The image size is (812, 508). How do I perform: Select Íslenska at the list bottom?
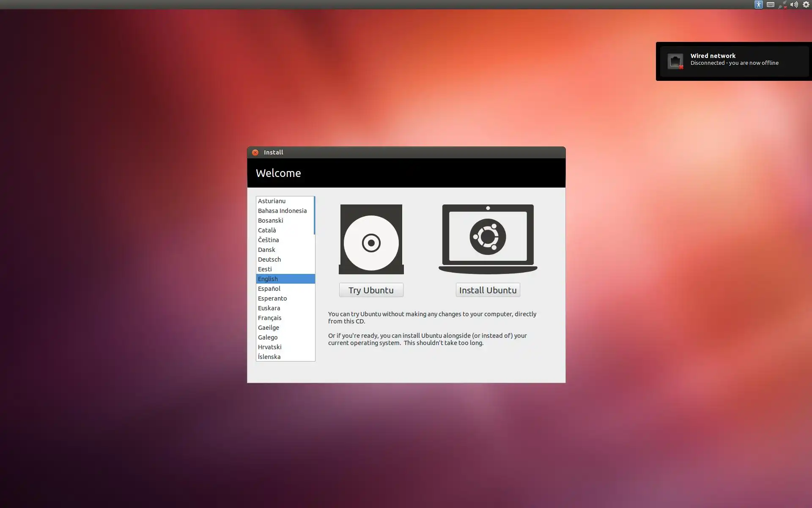tap(269, 357)
